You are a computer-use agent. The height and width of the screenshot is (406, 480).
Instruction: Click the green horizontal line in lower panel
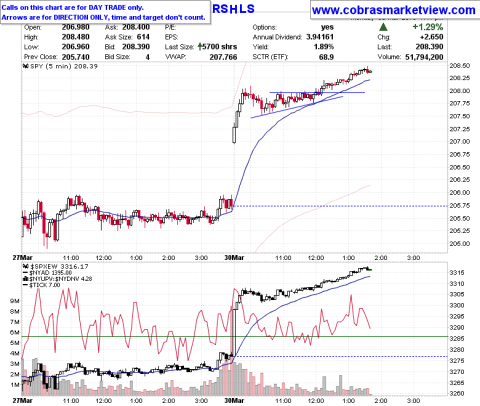point(234,336)
